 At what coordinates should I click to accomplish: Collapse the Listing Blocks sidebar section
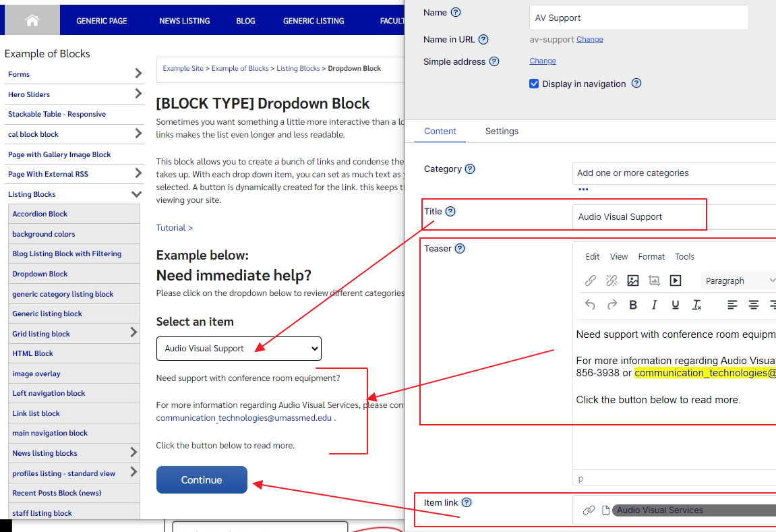tap(137, 194)
